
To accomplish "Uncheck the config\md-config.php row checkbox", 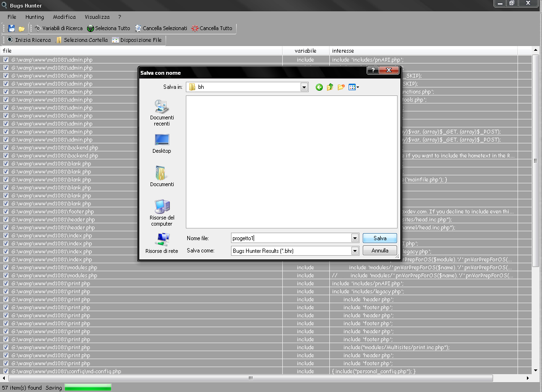I will (x=6, y=371).
